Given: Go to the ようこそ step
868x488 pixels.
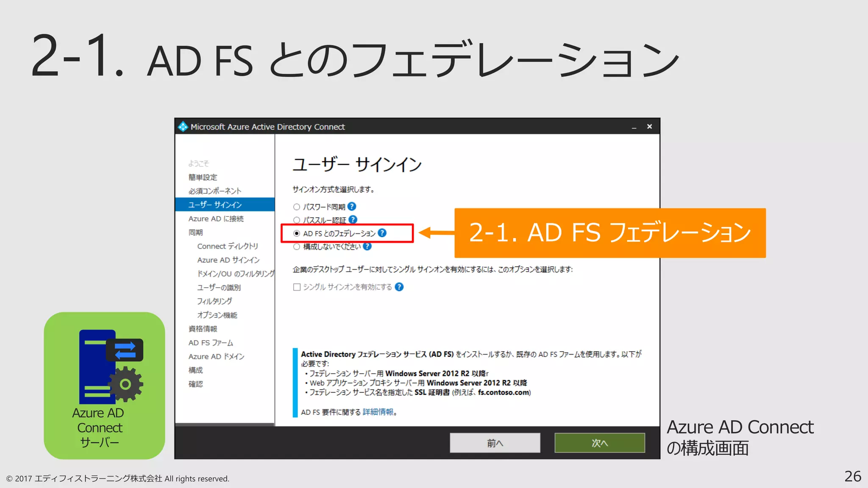Looking at the screenshot, I should [198, 164].
